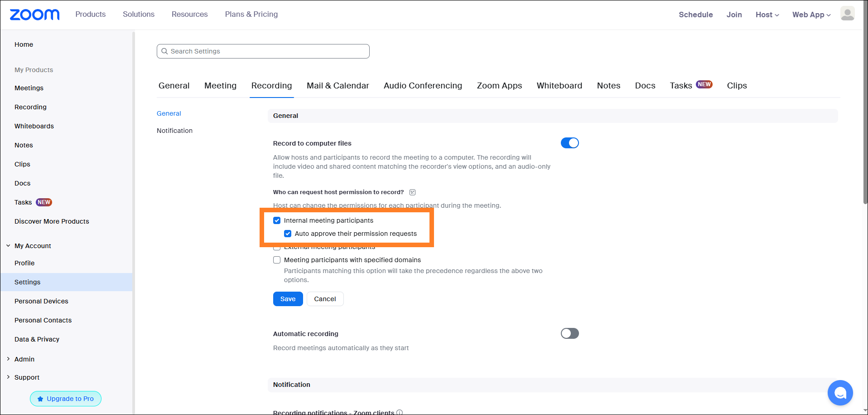Viewport: 868px width, 415px height.
Task: Click Upgrade to Pro button
Action: [66, 399]
